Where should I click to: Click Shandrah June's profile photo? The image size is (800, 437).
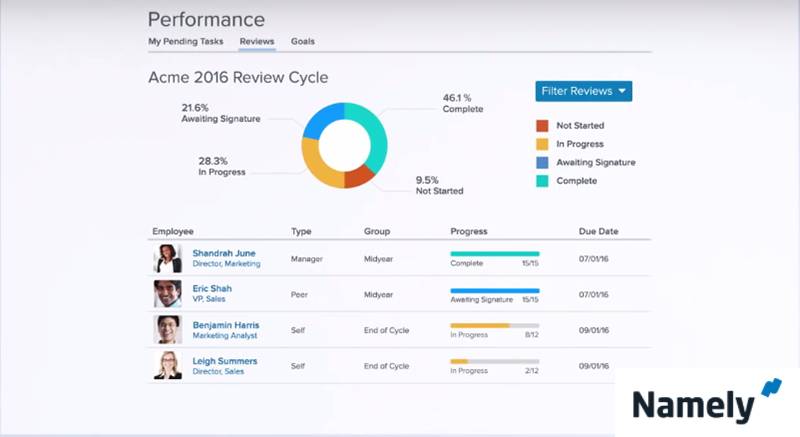[167, 259]
